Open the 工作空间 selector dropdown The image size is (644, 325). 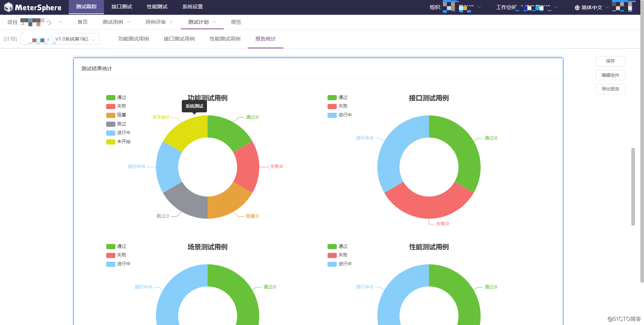click(x=527, y=7)
